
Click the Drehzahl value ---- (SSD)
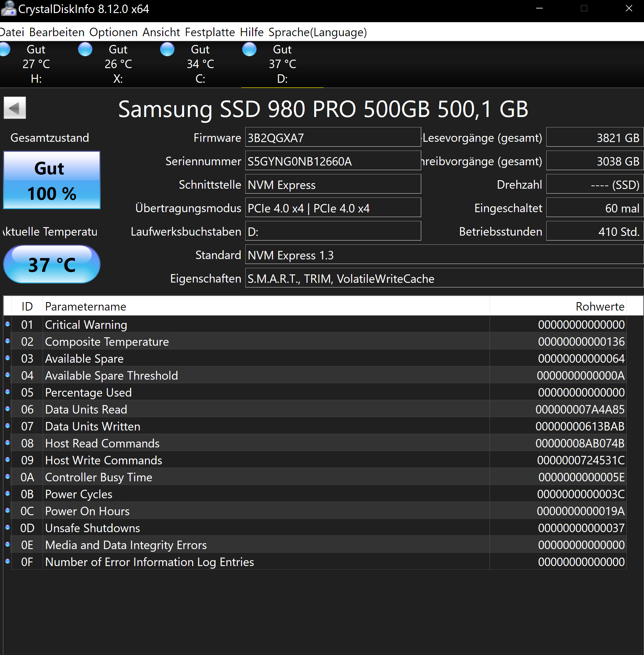[x=595, y=184]
